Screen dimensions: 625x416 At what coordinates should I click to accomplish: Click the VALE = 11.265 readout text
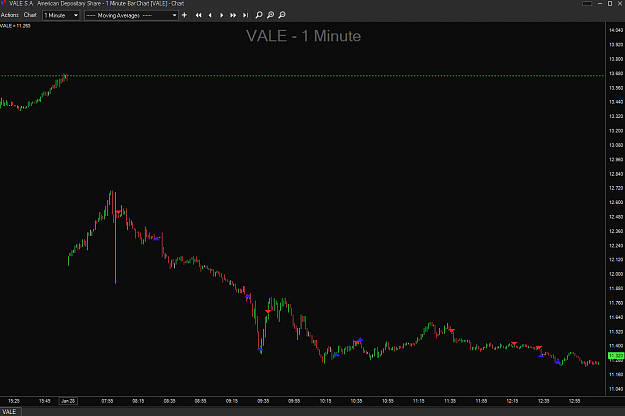click(x=15, y=26)
